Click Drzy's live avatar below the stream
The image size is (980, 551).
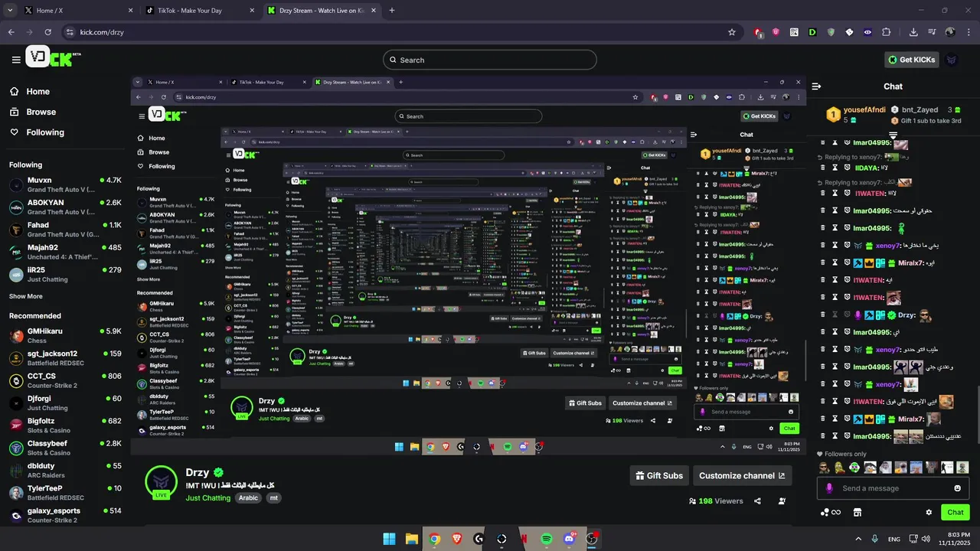[161, 482]
